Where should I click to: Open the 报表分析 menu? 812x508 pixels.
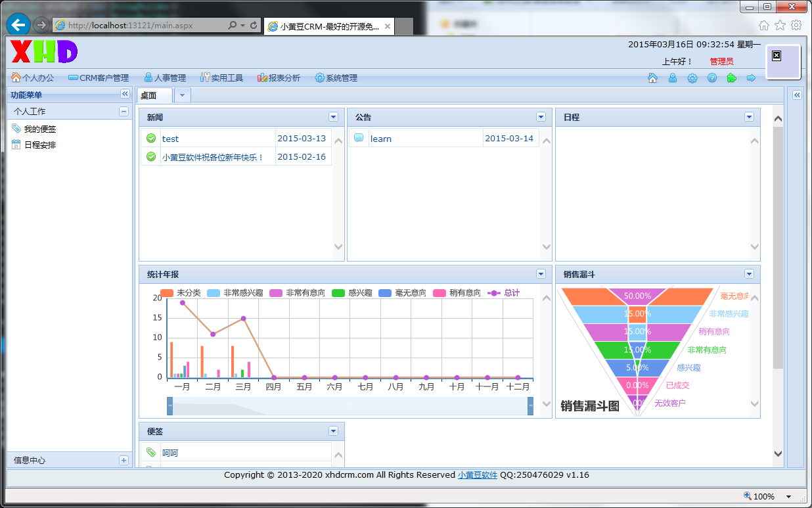click(x=279, y=78)
